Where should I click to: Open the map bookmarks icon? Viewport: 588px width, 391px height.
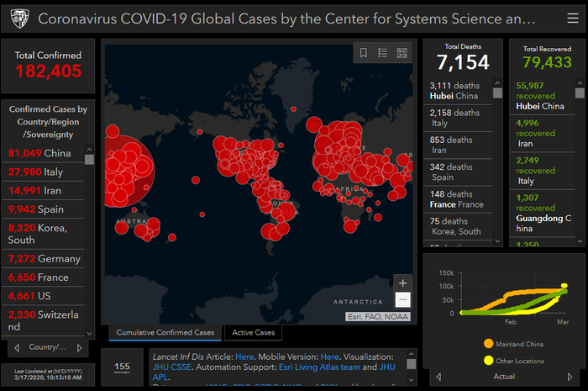[x=364, y=53]
